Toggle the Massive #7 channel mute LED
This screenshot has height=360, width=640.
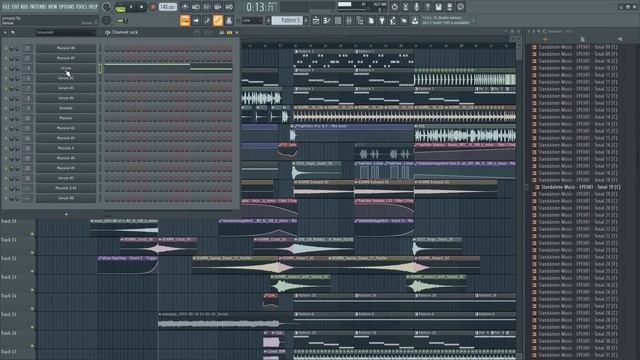6,58
